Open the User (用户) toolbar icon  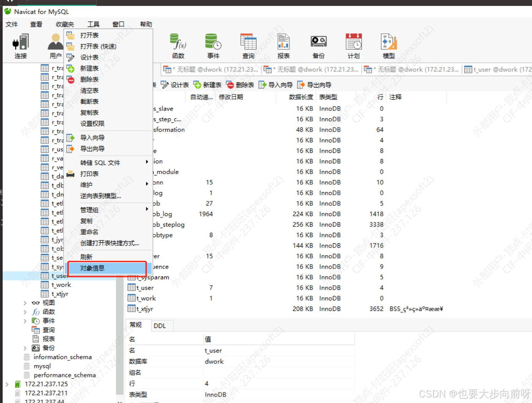[55, 46]
